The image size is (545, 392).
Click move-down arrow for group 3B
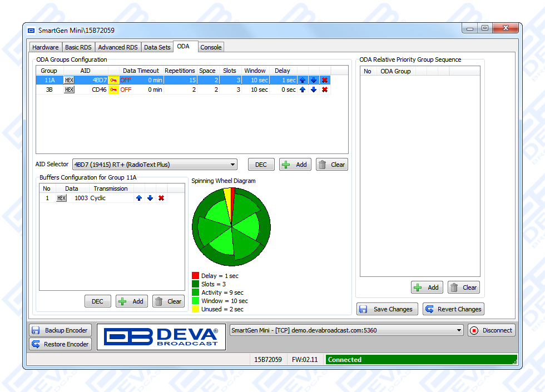pyautogui.click(x=314, y=90)
